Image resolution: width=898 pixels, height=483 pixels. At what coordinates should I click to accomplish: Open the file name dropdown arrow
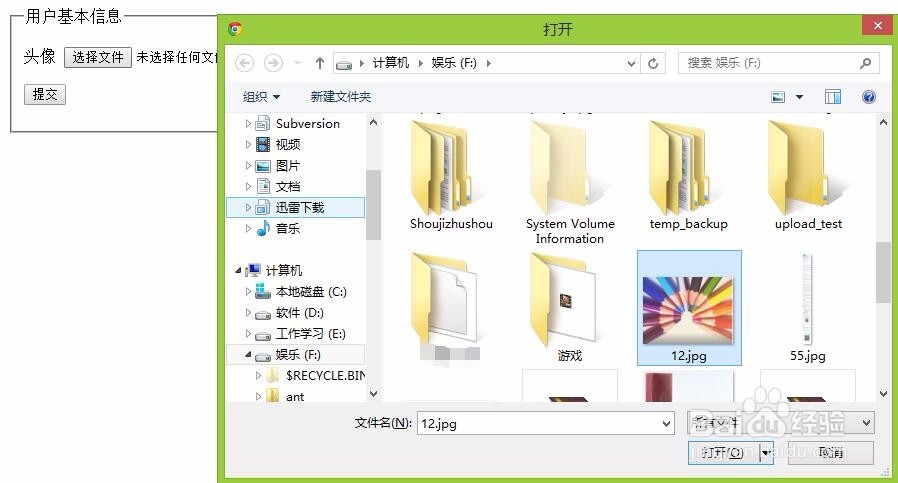tap(666, 423)
